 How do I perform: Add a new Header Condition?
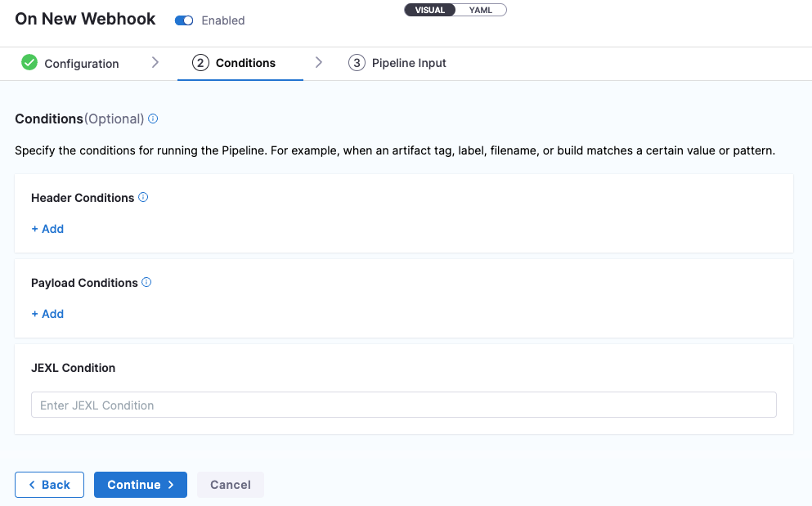click(47, 229)
